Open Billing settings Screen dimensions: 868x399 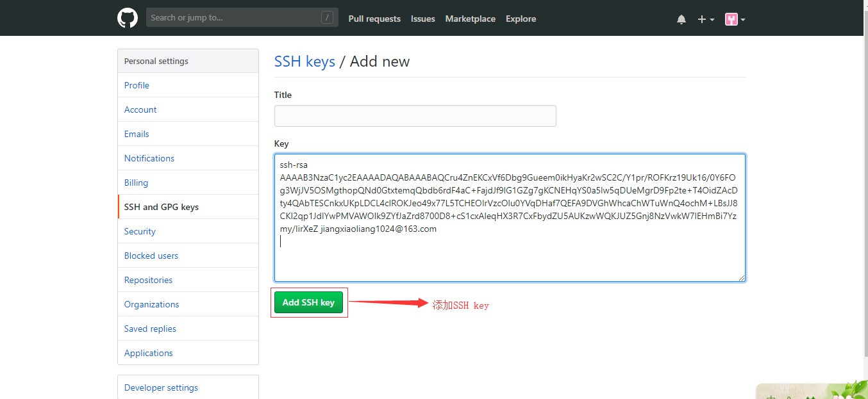coord(188,183)
